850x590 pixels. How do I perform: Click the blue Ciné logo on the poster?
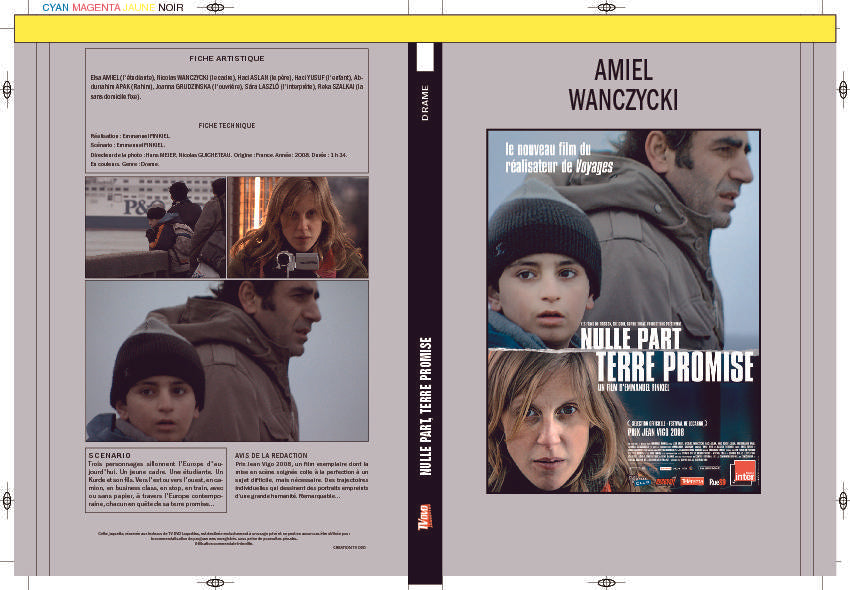[x=643, y=481]
